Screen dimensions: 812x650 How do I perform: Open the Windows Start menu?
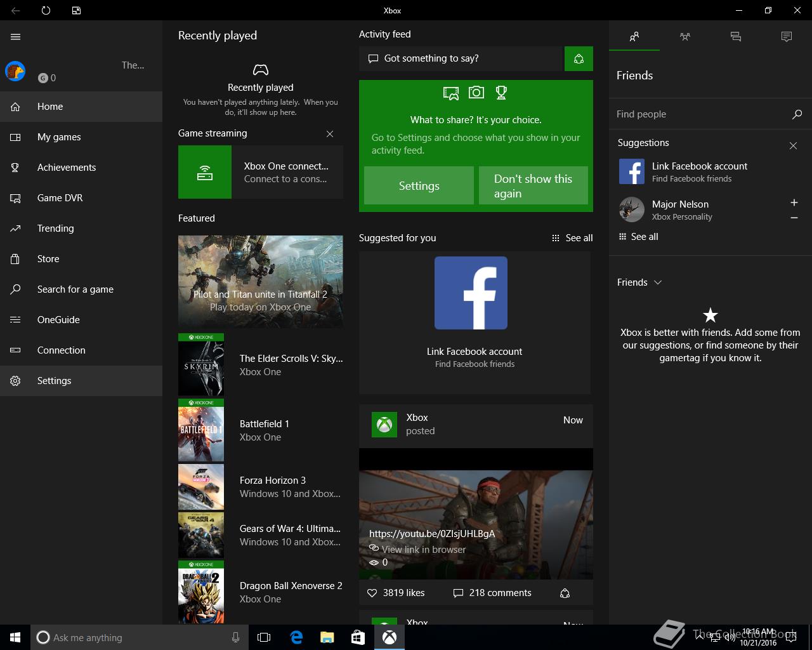pos(15,637)
